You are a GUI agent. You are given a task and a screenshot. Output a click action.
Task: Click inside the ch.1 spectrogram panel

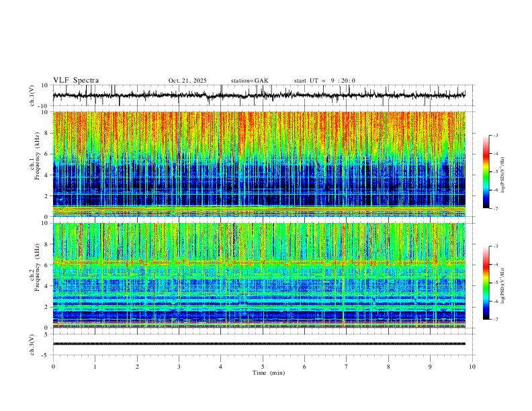click(259, 164)
